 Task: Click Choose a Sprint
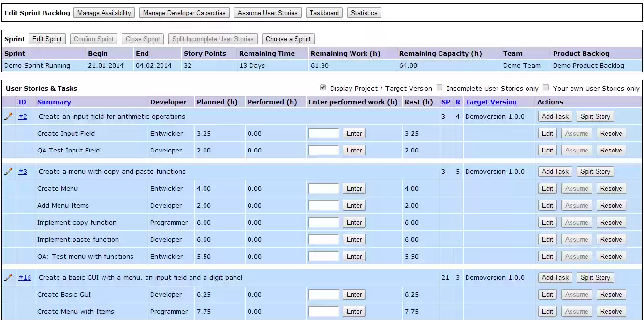coord(288,39)
